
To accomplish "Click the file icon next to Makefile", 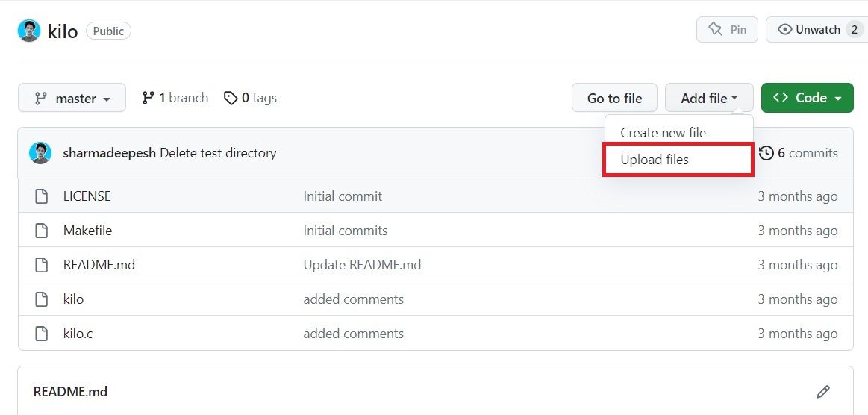I will pyautogui.click(x=42, y=231).
